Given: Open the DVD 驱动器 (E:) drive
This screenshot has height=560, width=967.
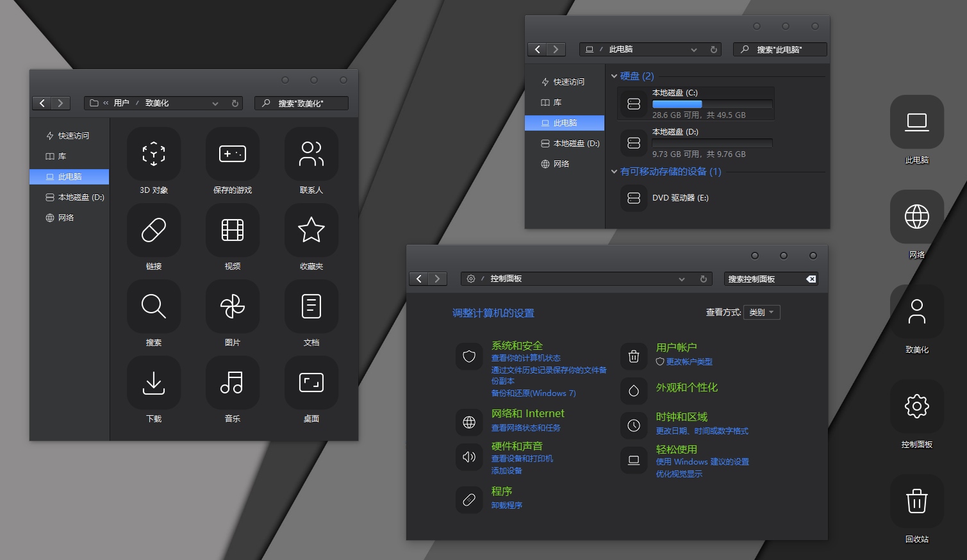Looking at the screenshot, I should point(680,198).
